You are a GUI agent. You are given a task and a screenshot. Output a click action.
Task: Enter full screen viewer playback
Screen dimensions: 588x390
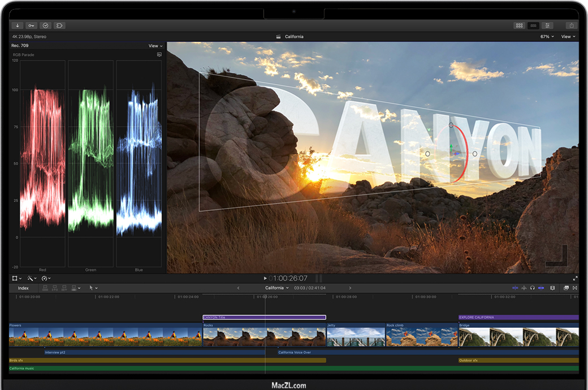click(x=575, y=278)
